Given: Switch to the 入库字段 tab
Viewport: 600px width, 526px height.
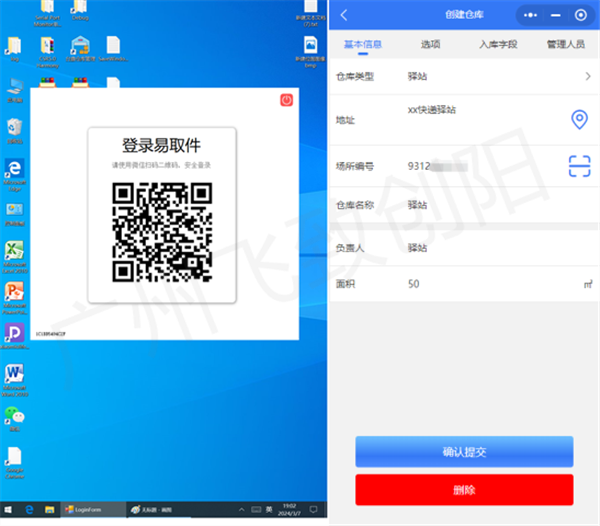Looking at the screenshot, I should coord(498,44).
